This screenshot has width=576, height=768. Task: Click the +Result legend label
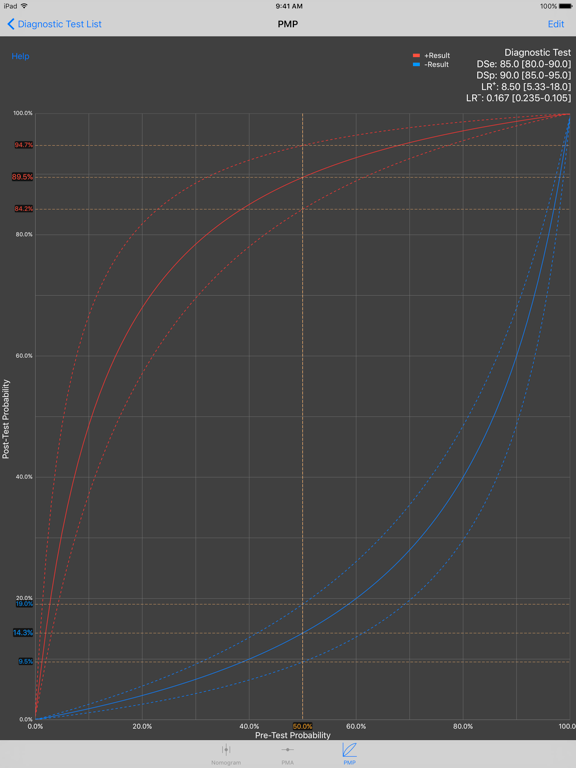click(437, 55)
